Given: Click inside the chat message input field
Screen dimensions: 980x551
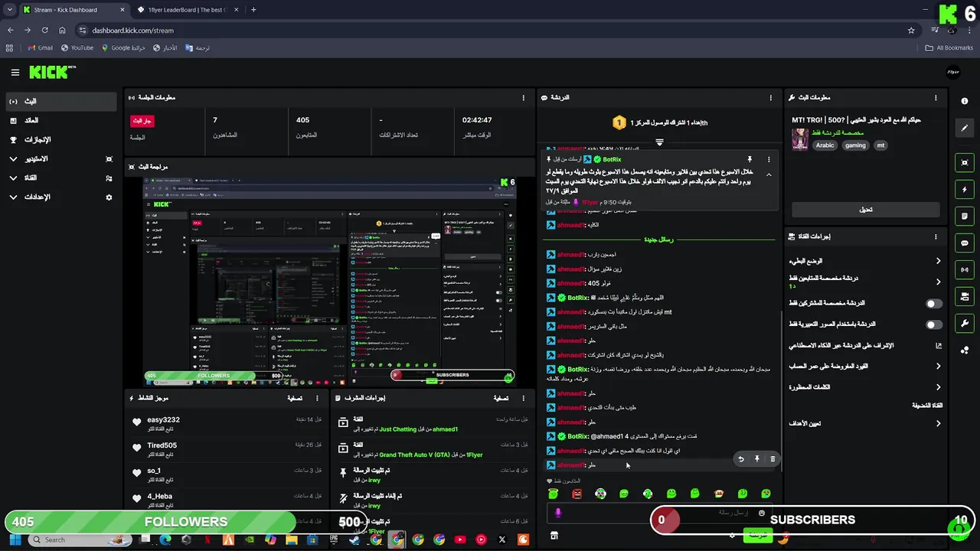Looking at the screenshot, I should [x=658, y=513].
